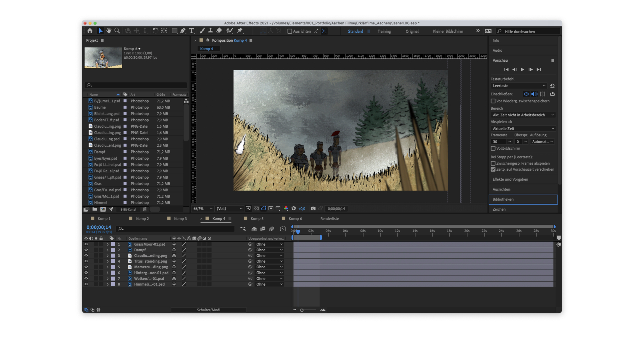Click the Schalter/Modi toggle button
Image resolution: width=644 pixels, height=362 pixels.
tap(208, 310)
